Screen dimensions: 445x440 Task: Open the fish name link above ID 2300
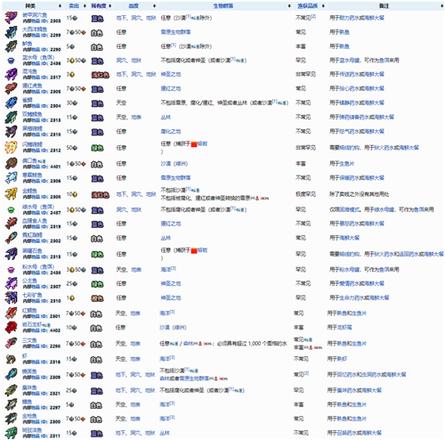tap(30, 416)
